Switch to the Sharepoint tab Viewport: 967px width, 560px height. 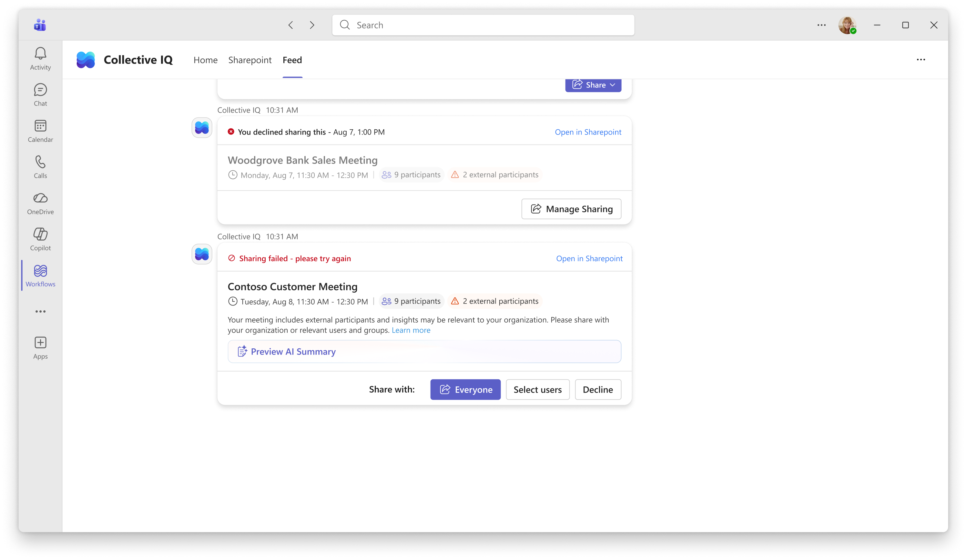pos(250,60)
